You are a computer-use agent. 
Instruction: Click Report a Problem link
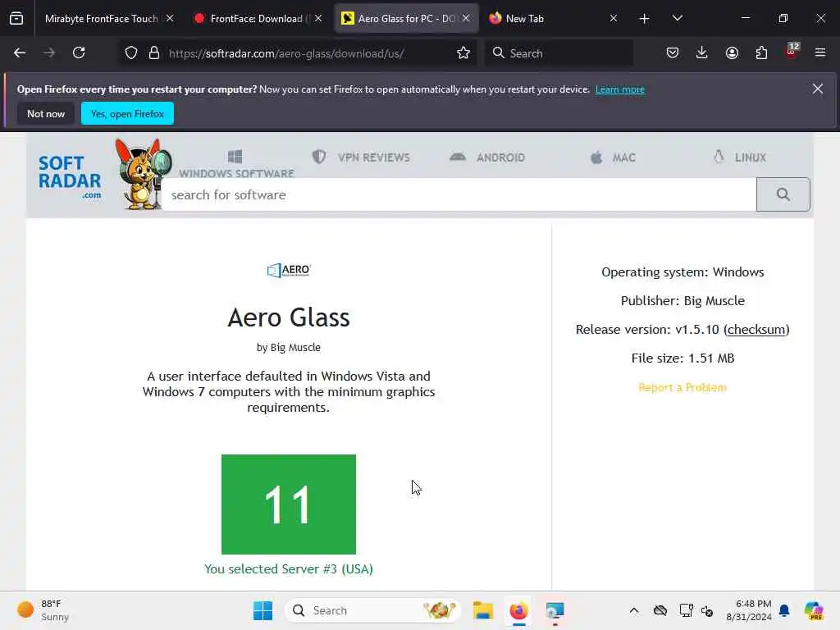pos(682,387)
